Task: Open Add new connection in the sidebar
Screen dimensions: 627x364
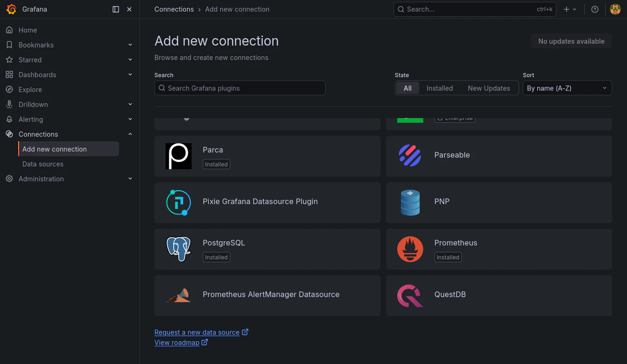Action: 69,149
